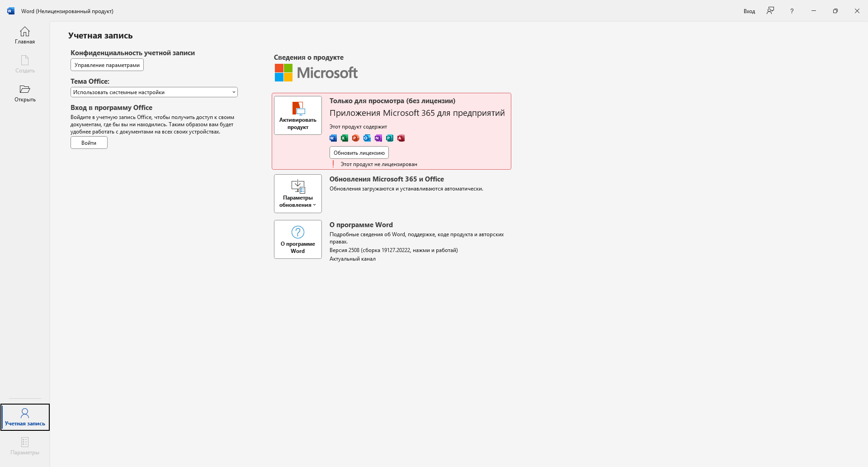The height and width of the screenshot is (467, 868).
Task: Click the Управление параметрами button
Action: pyautogui.click(x=107, y=65)
